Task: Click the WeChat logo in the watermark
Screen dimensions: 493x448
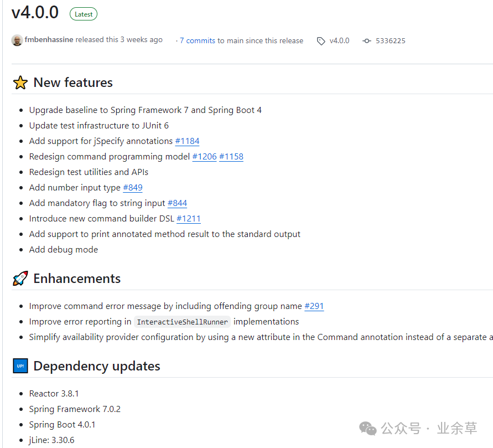Action: click(367, 429)
